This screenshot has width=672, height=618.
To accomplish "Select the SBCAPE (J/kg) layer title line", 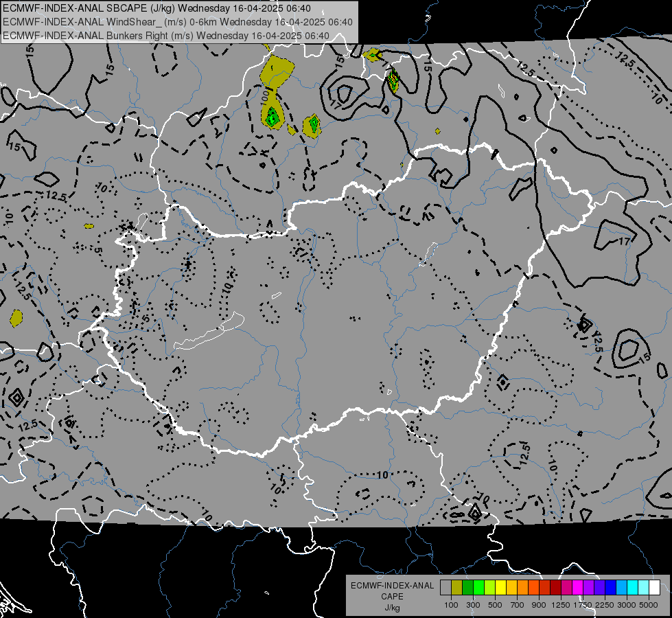I will [x=157, y=8].
